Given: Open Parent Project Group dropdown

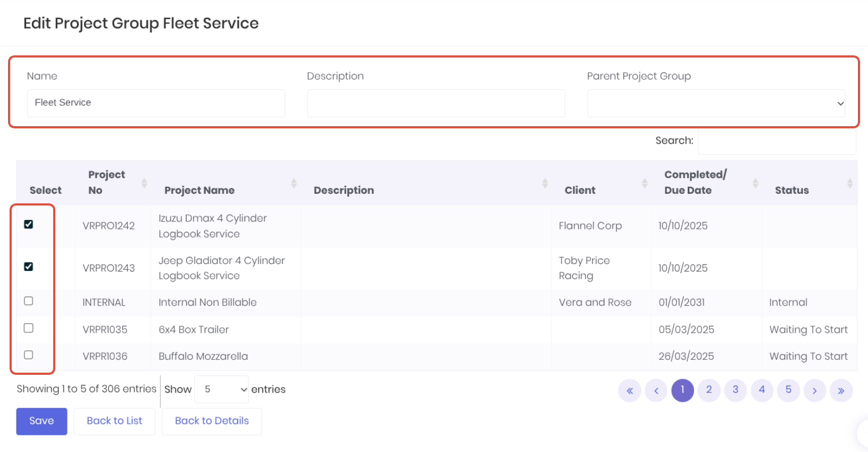Looking at the screenshot, I should [716, 103].
